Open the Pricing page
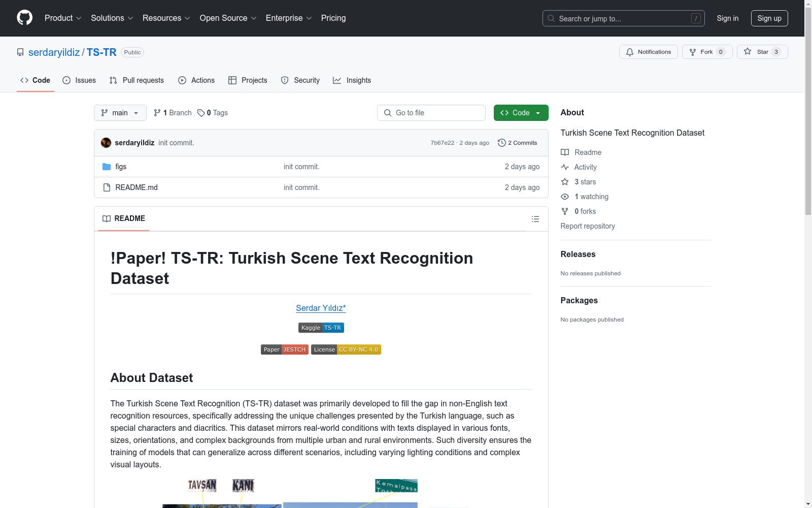This screenshot has height=508, width=812. [x=333, y=18]
